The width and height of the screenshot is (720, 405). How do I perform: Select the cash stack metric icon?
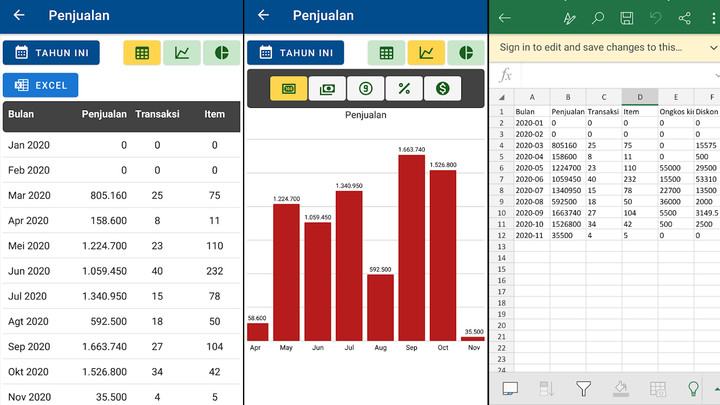(x=327, y=89)
